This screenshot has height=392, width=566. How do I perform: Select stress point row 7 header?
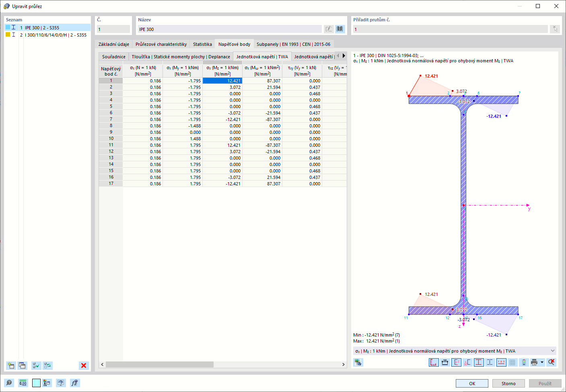coord(111,119)
